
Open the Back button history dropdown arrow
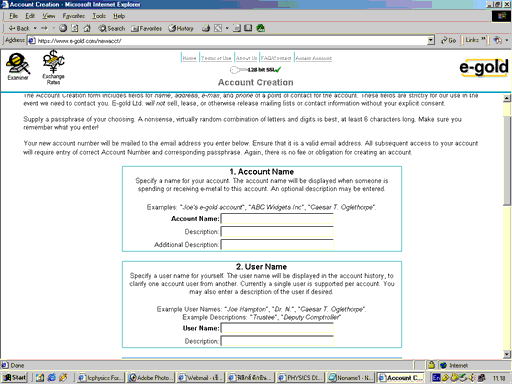point(35,28)
